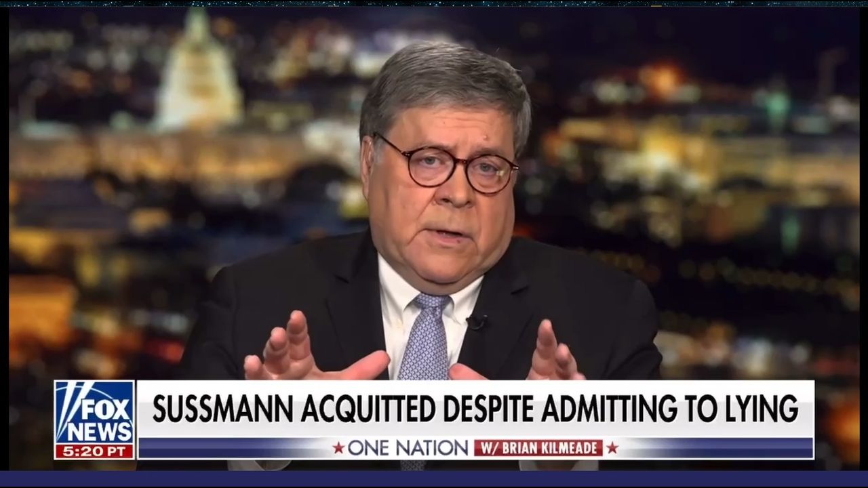Click the man's blue patterned tie
This screenshot has height=488, width=868.
[x=423, y=336]
